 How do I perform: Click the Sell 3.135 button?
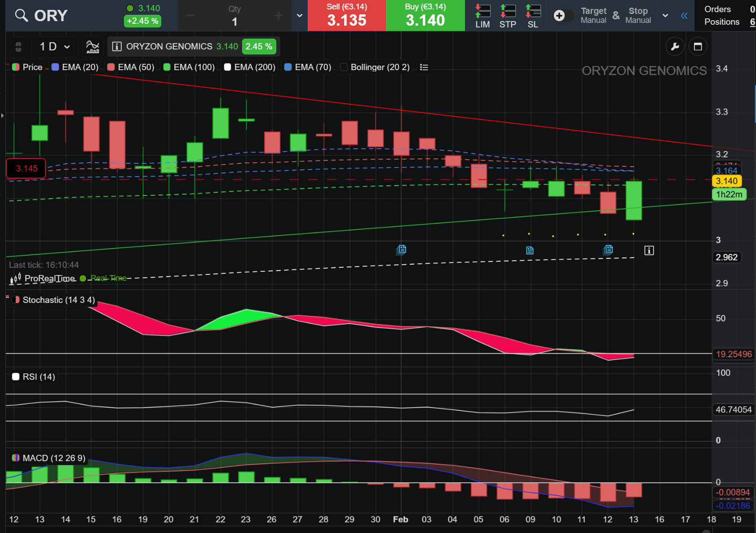point(347,16)
